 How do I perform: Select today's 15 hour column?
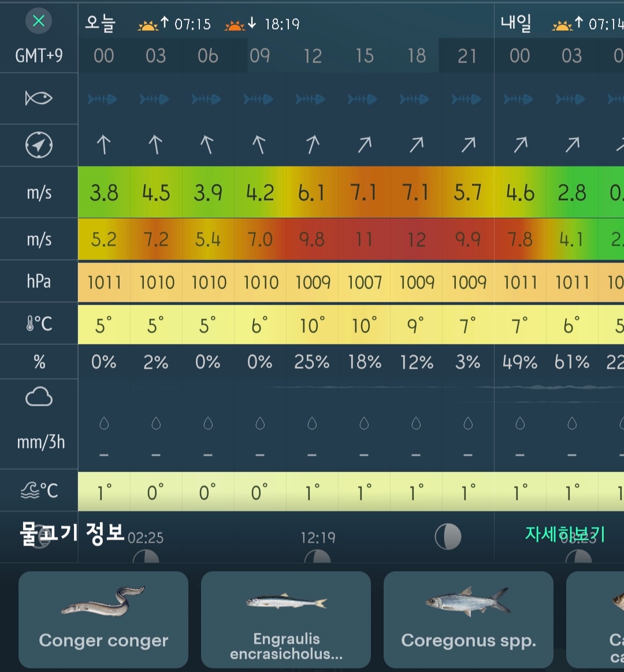click(364, 55)
